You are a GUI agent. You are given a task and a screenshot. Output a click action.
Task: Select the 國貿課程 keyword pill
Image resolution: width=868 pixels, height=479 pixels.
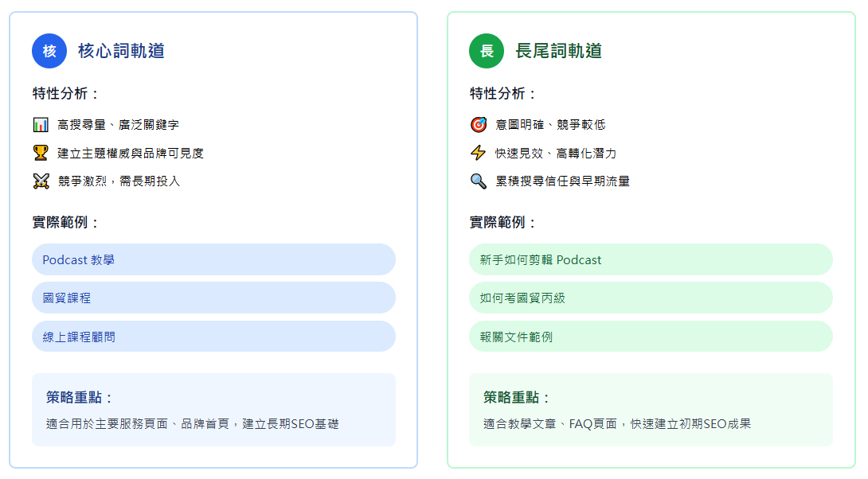[x=213, y=298]
